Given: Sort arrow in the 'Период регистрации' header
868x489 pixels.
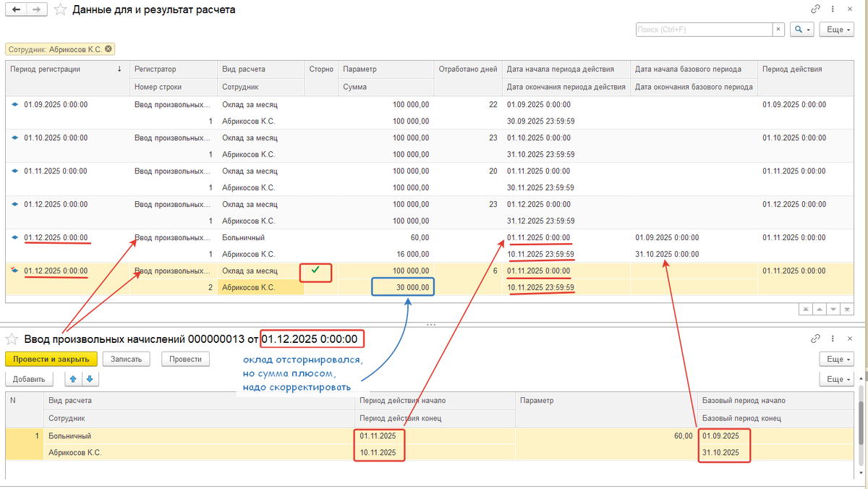Looking at the screenshot, I should pyautogui.click(x=119, y=69).
